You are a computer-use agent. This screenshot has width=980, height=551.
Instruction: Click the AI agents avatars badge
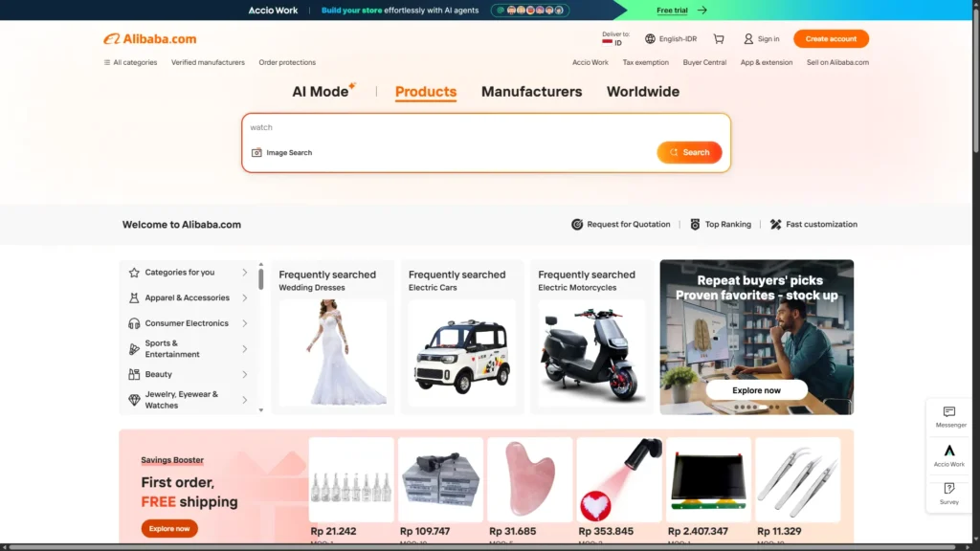[530, 10]
